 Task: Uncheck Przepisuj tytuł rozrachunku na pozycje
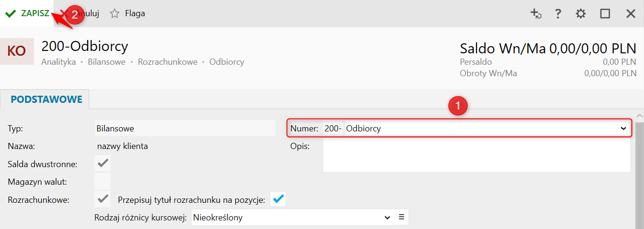279,199
